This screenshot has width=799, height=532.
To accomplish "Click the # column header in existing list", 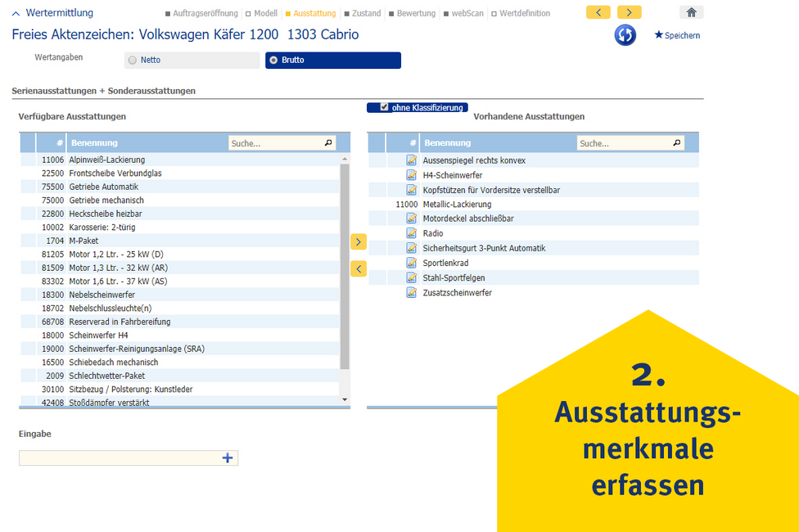I will click(413, 143).
